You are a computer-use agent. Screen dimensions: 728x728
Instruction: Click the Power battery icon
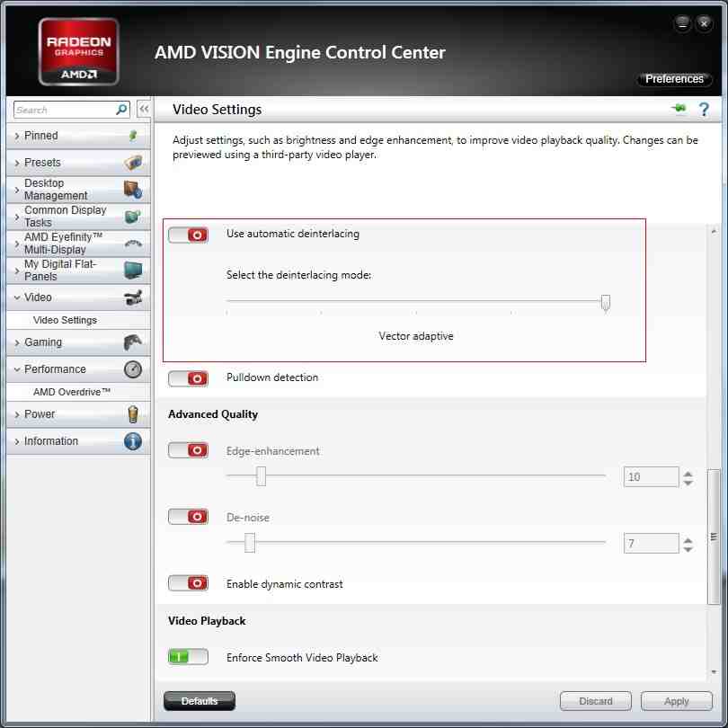tap(133, 414)
